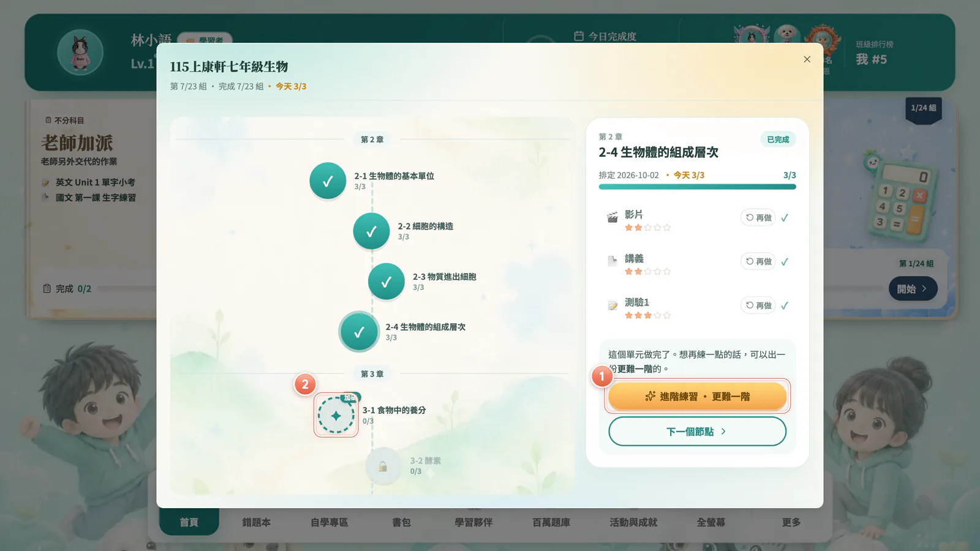
Task: Redo the 影片 activity
Action: pyautogui.click(x=758, y=217)
